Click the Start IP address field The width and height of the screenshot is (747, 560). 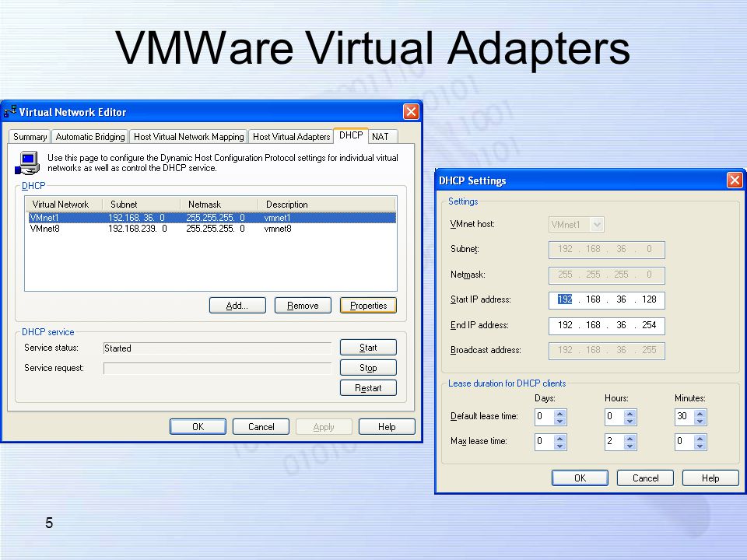click(606, 299)
